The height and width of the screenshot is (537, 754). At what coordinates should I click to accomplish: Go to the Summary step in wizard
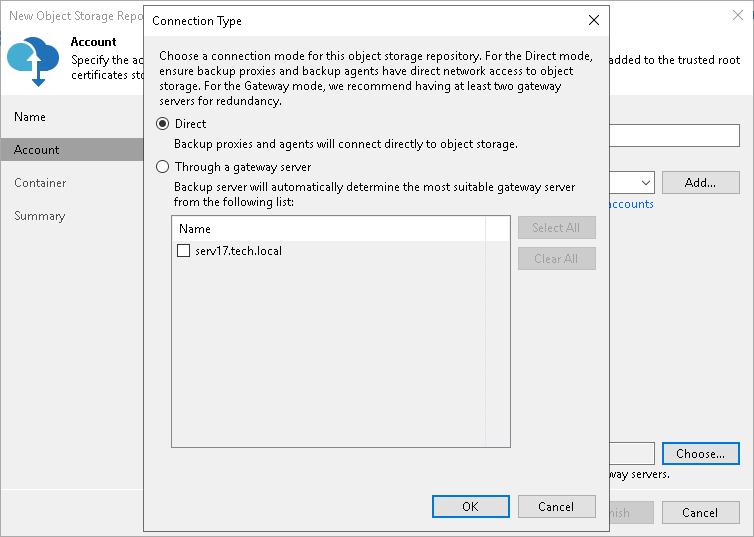pos(39,216)
